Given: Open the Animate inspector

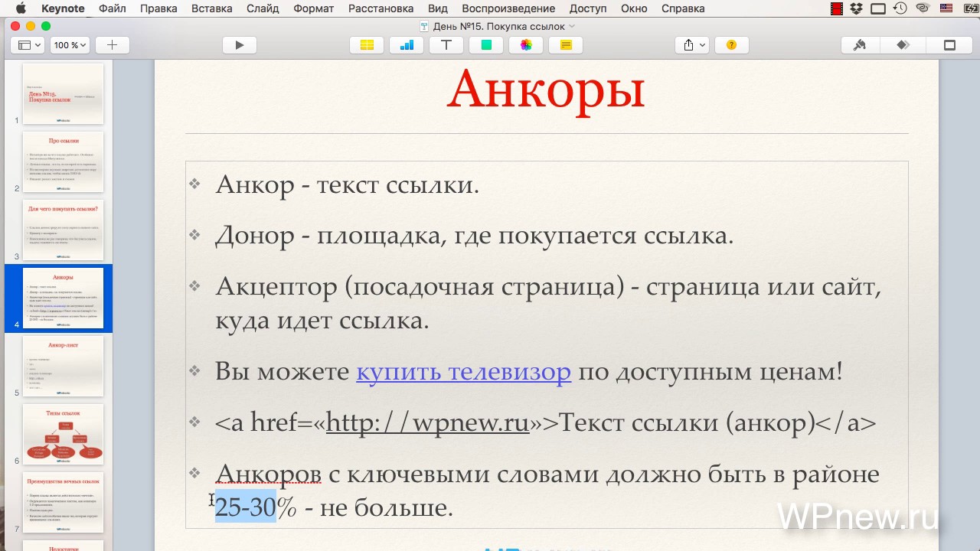Looking at the screenshot, I should (903, 45).
